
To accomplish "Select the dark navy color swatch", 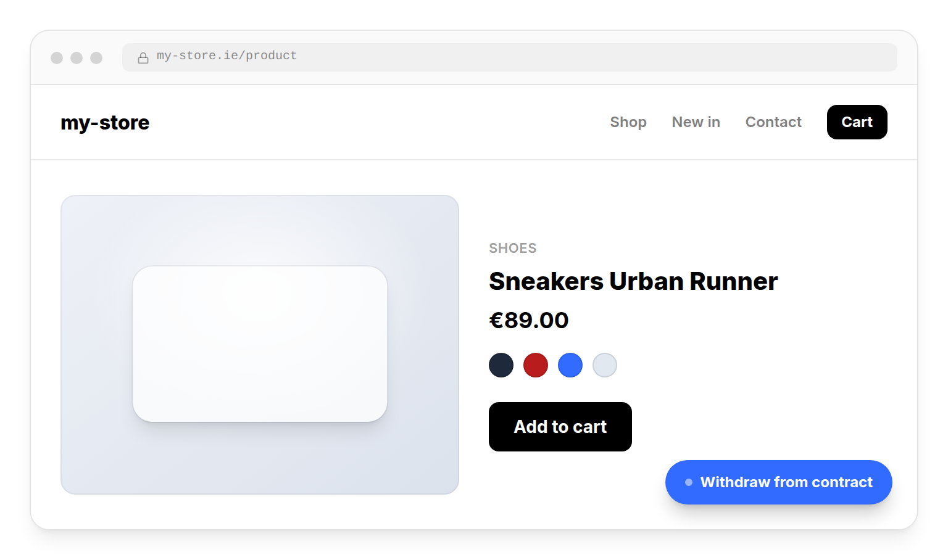I will point(501,365).
